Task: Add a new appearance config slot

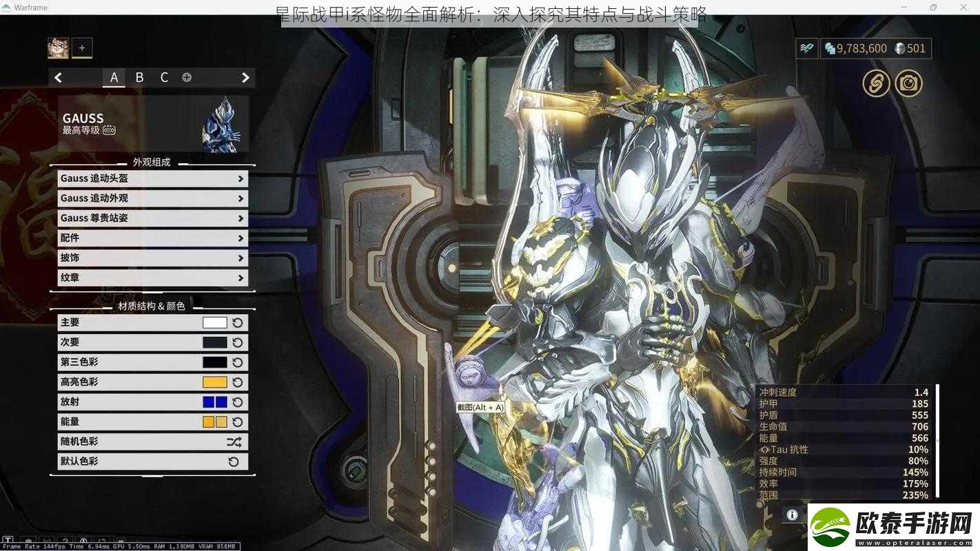Action: point(187,77)
